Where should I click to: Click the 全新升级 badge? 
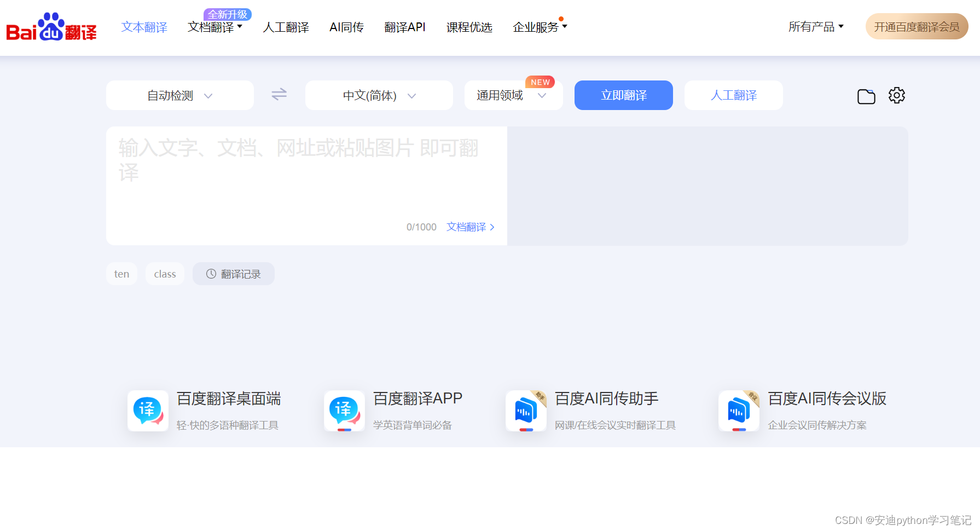point(228,14)
